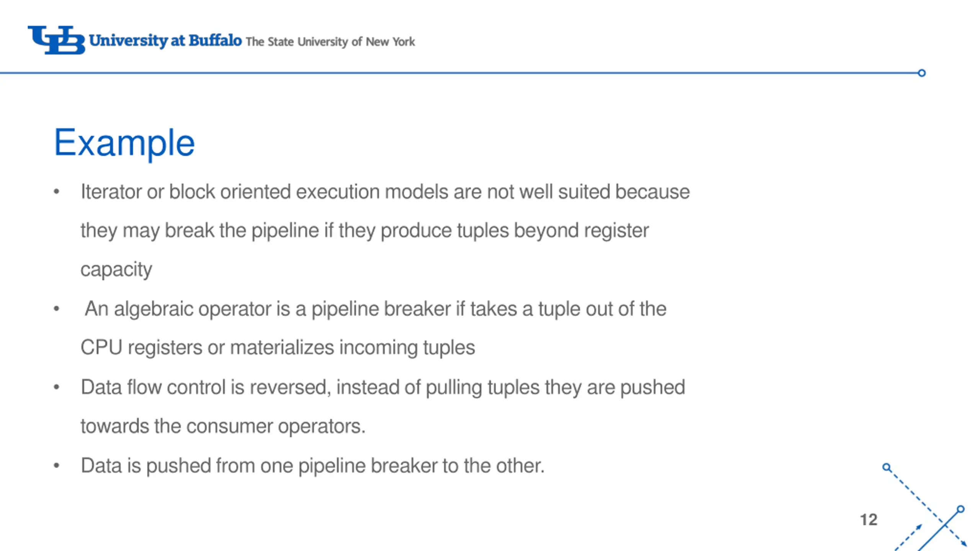Click the circle at header line end
The height and width of the screenshot is (551, 980).
[x=922, y=73]
